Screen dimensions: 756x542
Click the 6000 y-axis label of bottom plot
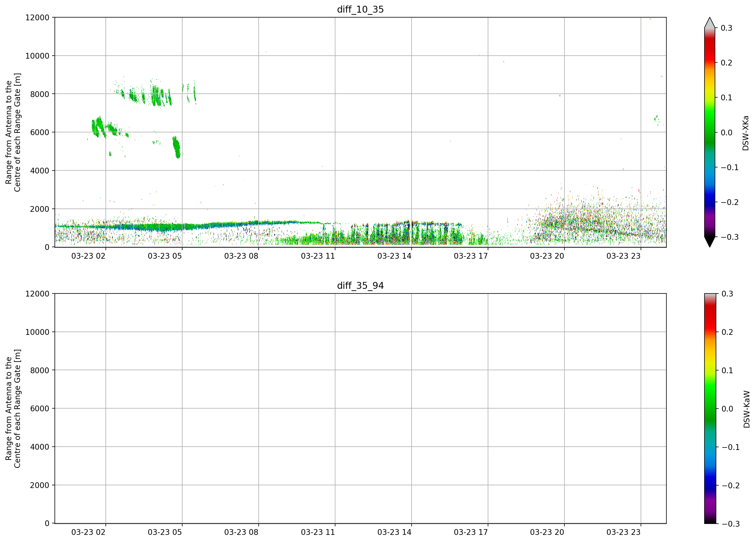tap(40, 409)
